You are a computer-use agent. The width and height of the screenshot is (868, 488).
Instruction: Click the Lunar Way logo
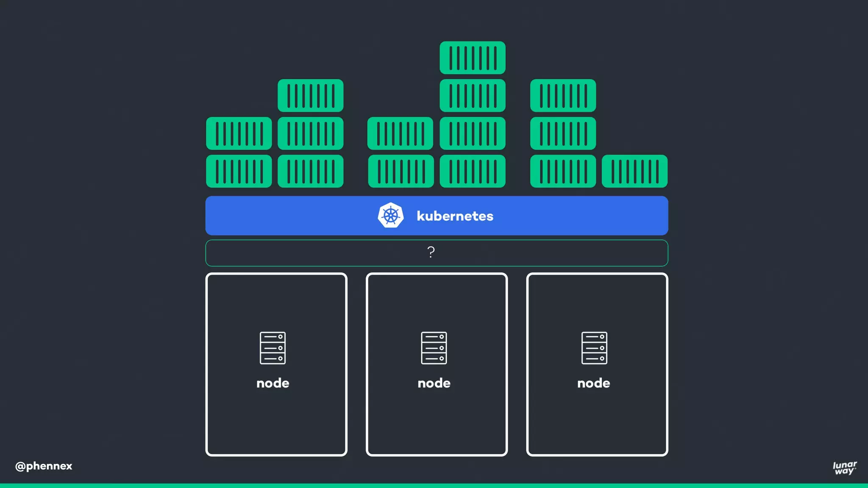(844, 468)
